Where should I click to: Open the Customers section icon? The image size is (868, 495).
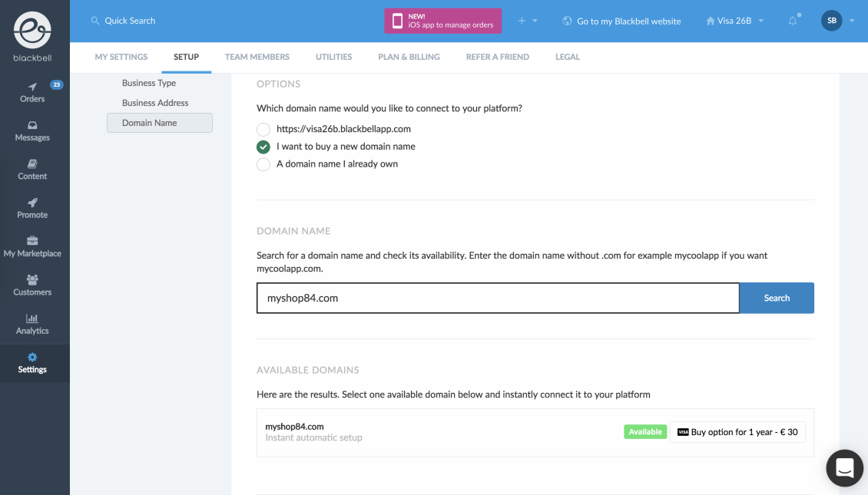pos(32,280)
